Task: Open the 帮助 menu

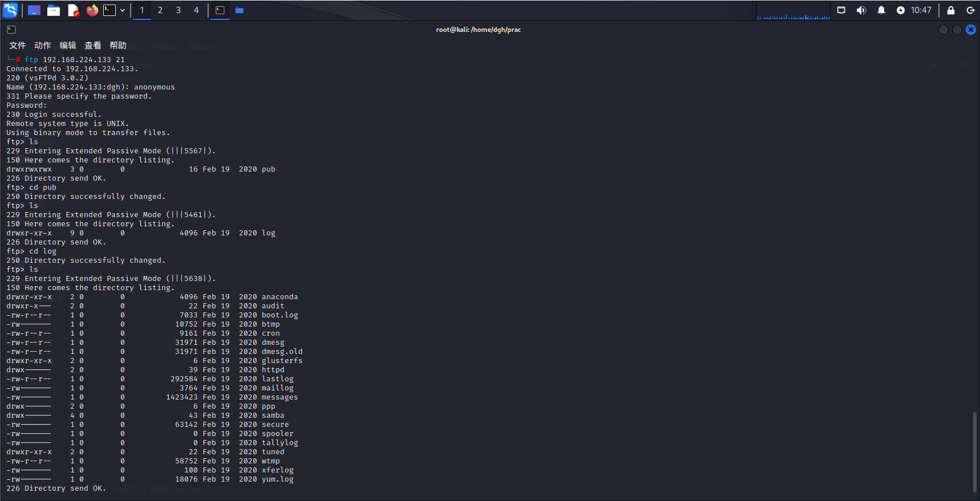Action: click(x=118, y=46)
